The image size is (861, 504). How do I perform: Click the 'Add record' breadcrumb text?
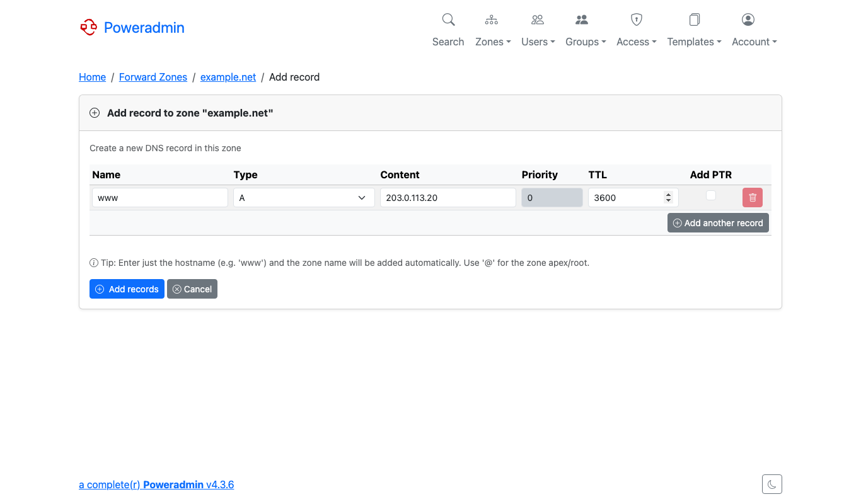[x=294, y=77]
